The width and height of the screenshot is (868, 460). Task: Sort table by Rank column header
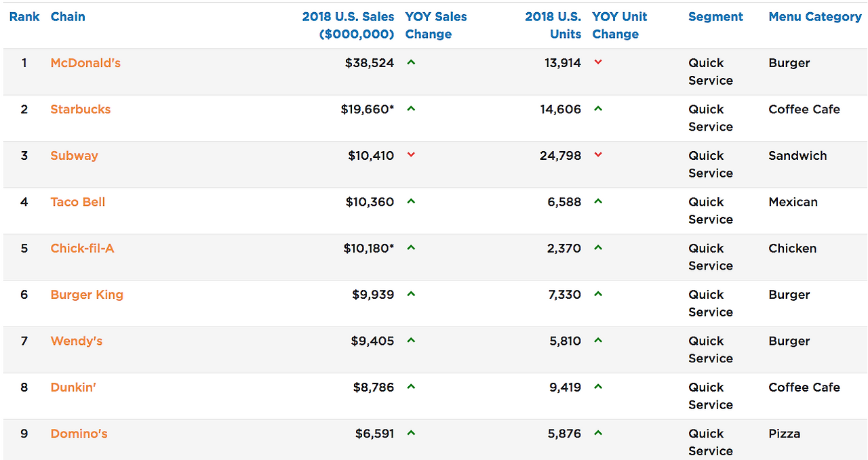tap(24, 17)
